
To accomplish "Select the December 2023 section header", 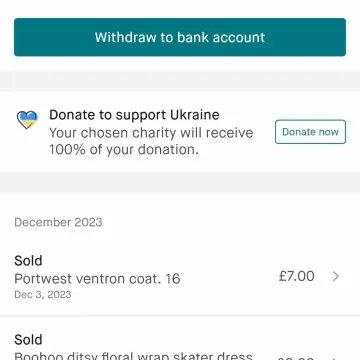I will [x=58, y=222].
